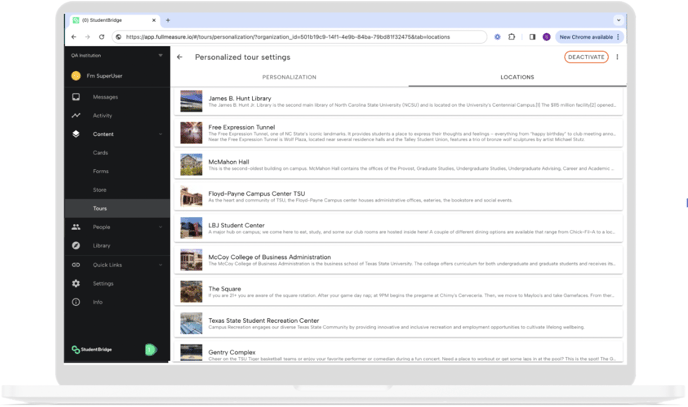This screenshot has width=688, height=407.
Task: Select Tours in the sidebar
Action: click(117, 208)
